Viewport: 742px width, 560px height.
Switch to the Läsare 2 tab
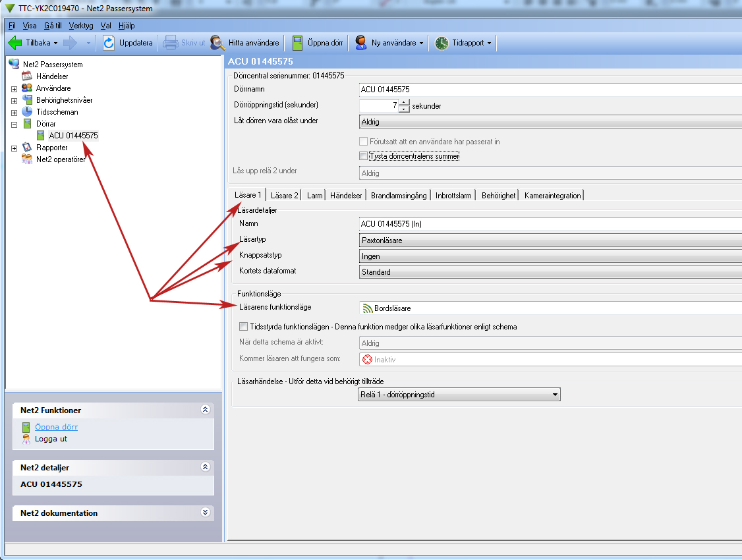[285, 195]
